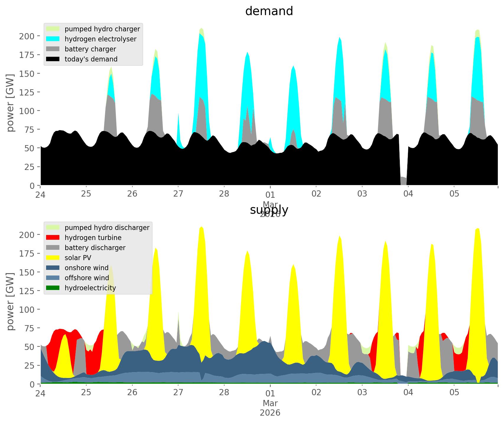Click the "supply" chart title
Image resolution: width=504 pixels, height=423 pixels.
(x=269, y=210)
